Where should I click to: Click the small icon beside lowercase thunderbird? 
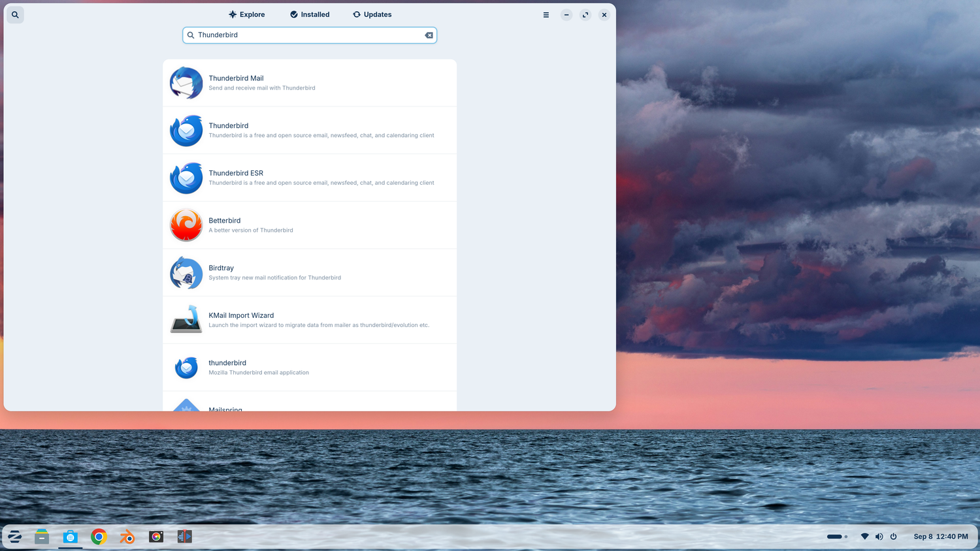[186, 368]
